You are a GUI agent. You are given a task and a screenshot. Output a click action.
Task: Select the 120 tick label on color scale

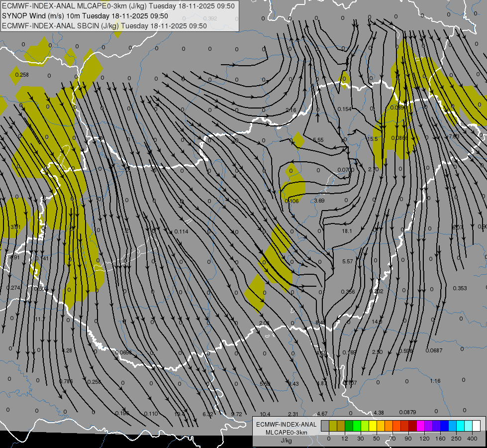tap(425, 439)
